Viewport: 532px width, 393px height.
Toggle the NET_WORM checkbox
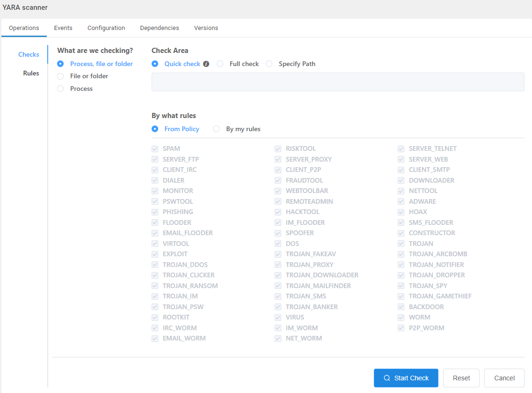278,338
